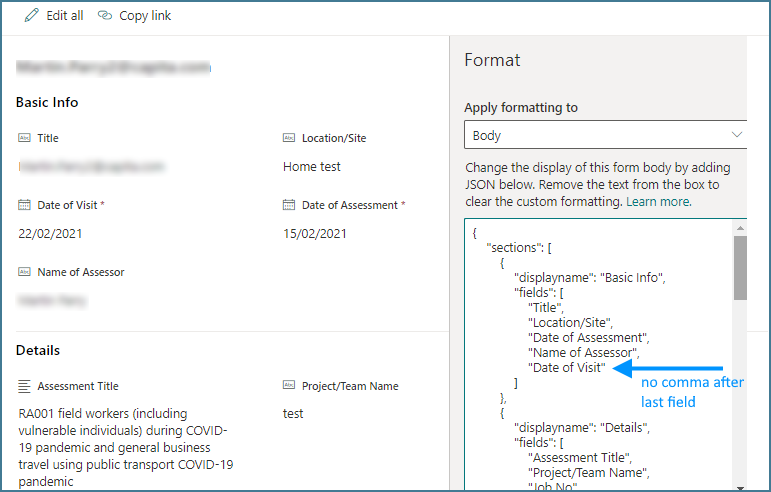This screenshot has width=771, height=492.
Task: Click the "sections": [ JSON line
Action: [519, 248]
